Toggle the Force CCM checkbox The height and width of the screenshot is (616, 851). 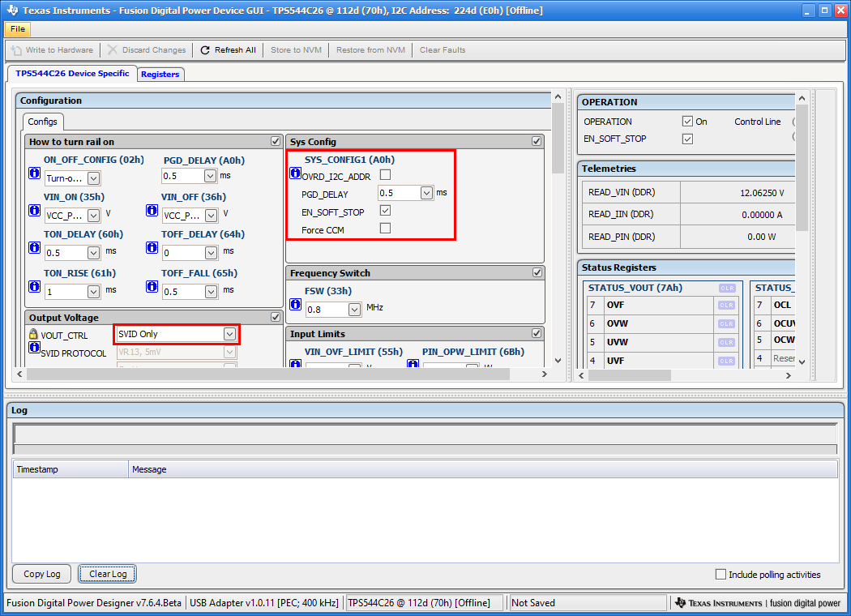click(385, 229)
